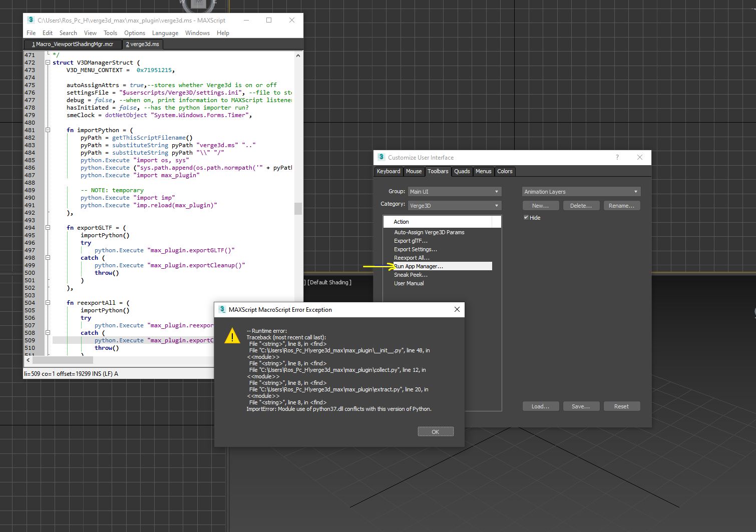Collapse fn reexportAll fold marker
Viewport: 756px width, 532px height.
pyautogui.click(x=48, y=303)
